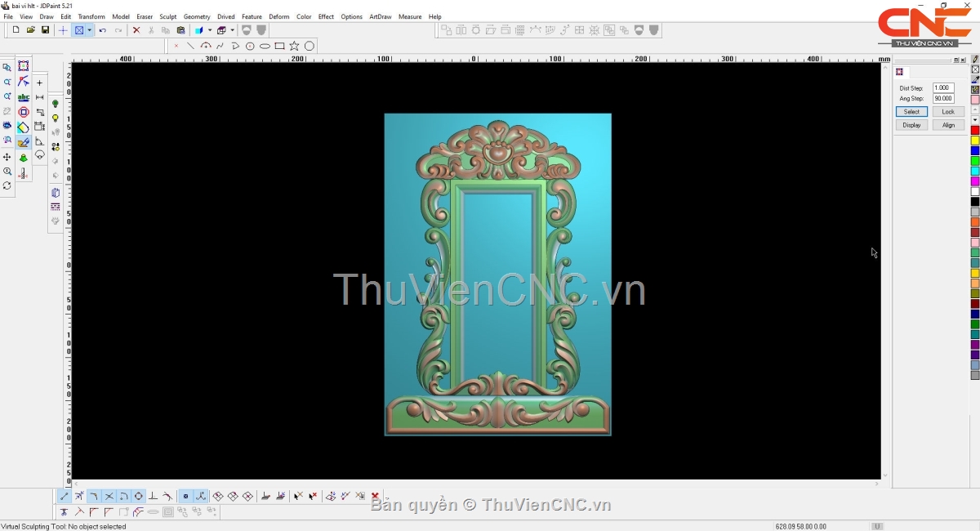Toggle perpendicular snap in bottom toolbar
This screenshot has height=531, width=980.
click(153, 496)
